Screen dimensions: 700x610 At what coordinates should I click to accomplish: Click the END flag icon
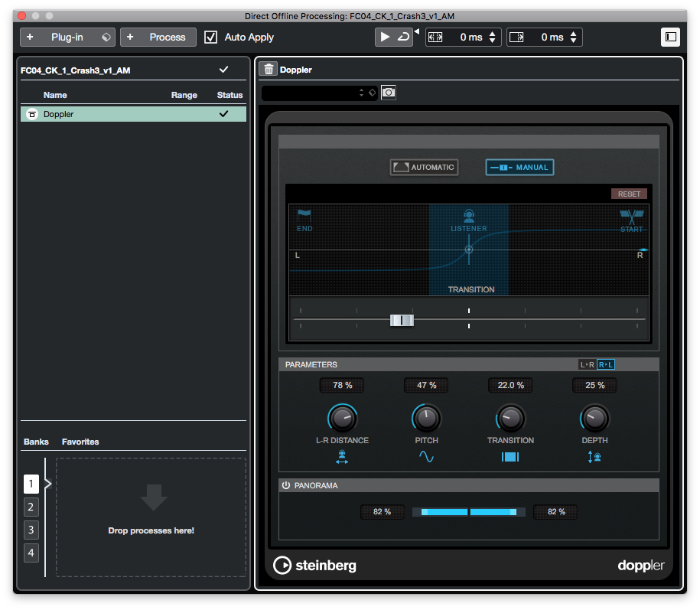304,215
